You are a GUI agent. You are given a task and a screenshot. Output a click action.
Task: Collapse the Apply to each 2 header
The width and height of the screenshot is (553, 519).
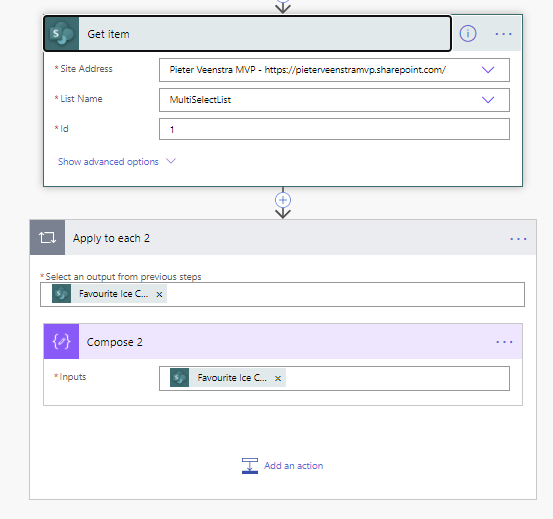pyautogui.click(x=282, y=237)
